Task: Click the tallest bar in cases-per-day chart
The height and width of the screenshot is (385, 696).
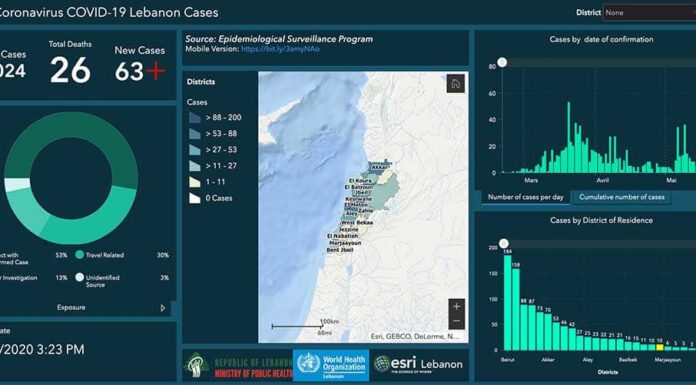Action: pyautogui.click(x=569, y=137)
